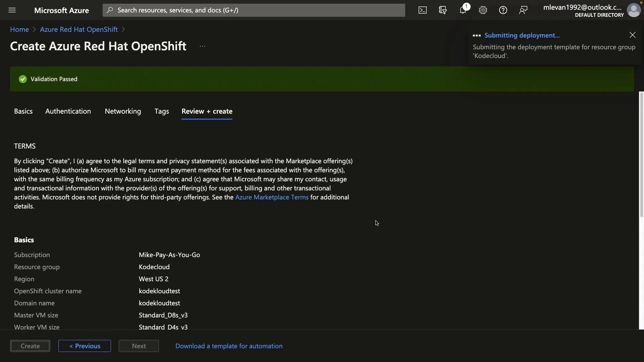Click the mlevan1992@outlook account name

click(x=582, y=7)
